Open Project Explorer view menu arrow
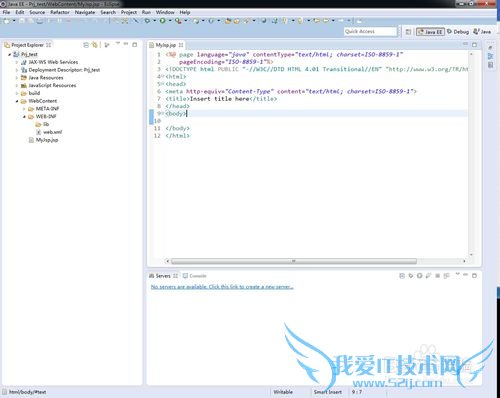Viewport: 500px width, 398px height. click(118, 44)
